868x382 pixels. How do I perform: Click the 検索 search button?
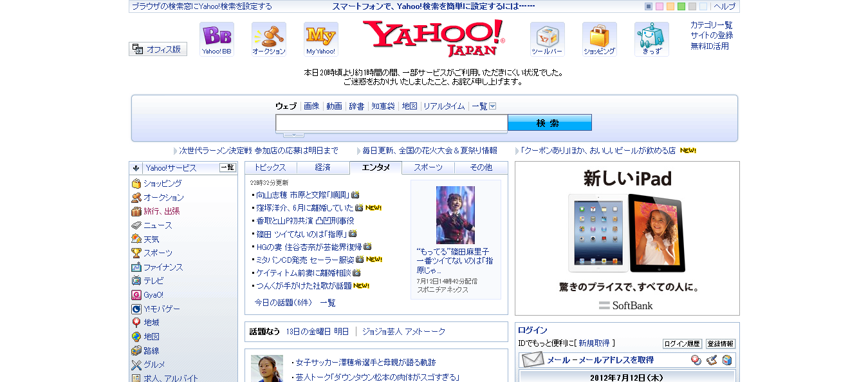pyautogui.click(x=549, y=122)
